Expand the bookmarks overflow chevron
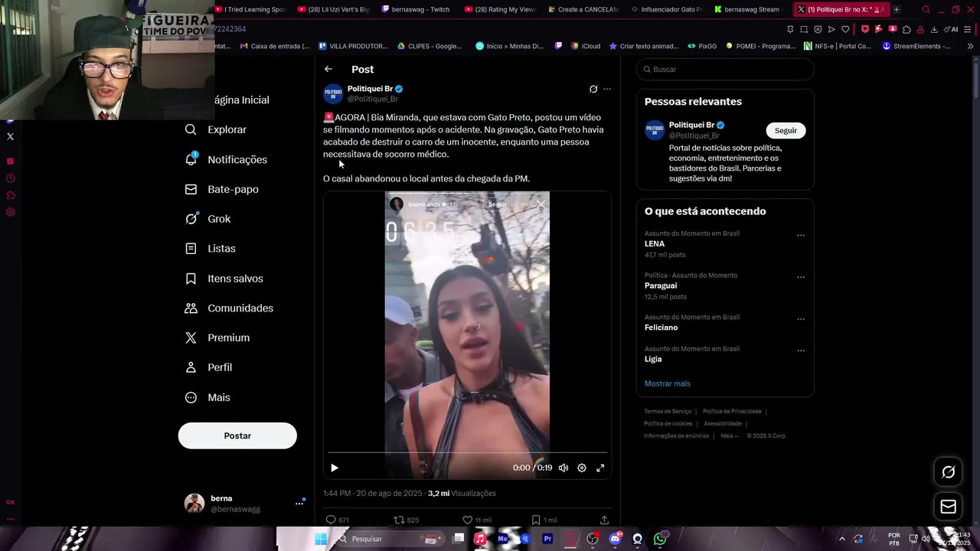This screenshot has height=551, width=980. pos(970,46)
